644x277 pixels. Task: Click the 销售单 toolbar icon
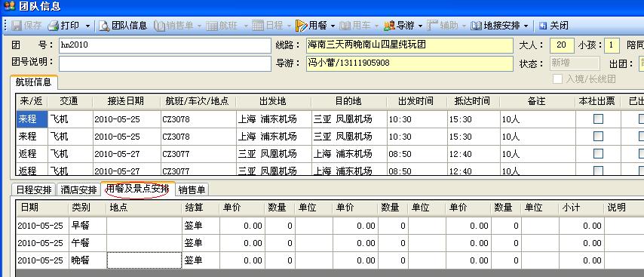pyautogui.click(x=159, y=26)
